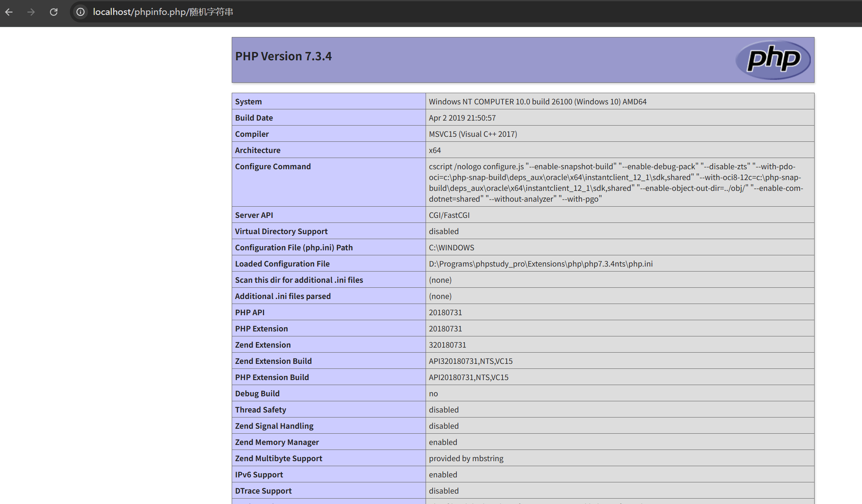Click the browser forward arrow
Screen dimensions: 862x504
click(x=31, y=12)
